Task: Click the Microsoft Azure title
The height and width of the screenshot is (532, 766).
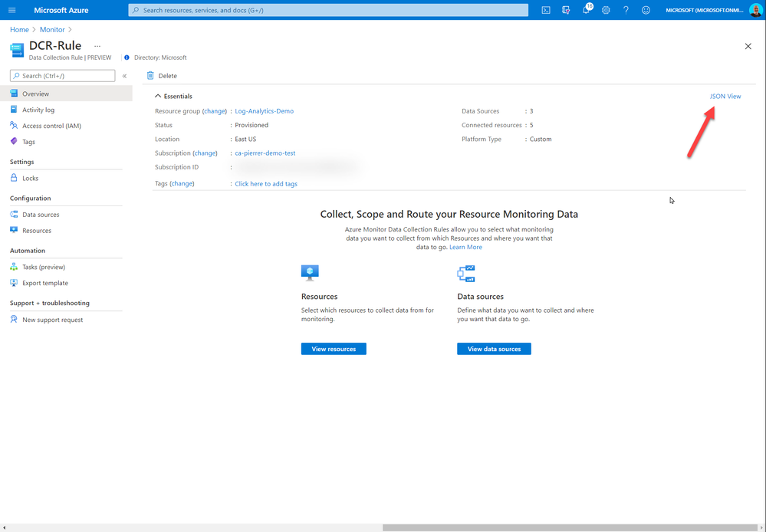Action: coord(61,10)
